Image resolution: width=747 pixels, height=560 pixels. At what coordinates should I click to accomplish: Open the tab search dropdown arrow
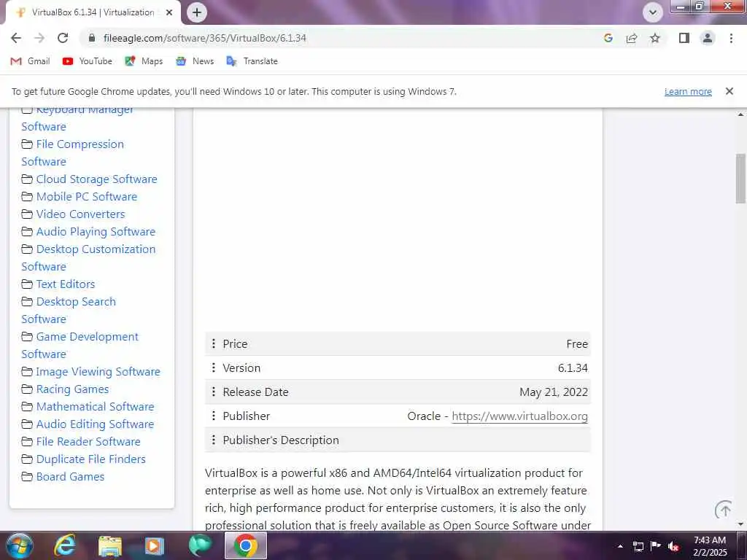(653, 12)
